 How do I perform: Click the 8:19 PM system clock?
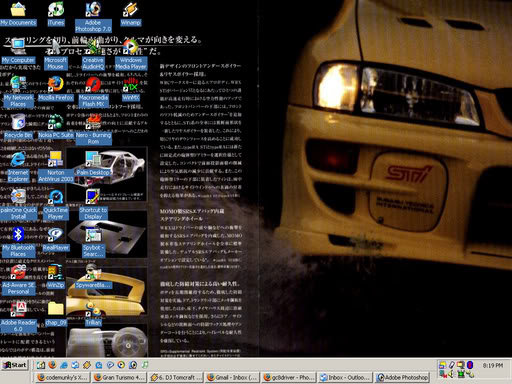click(493, 366)
